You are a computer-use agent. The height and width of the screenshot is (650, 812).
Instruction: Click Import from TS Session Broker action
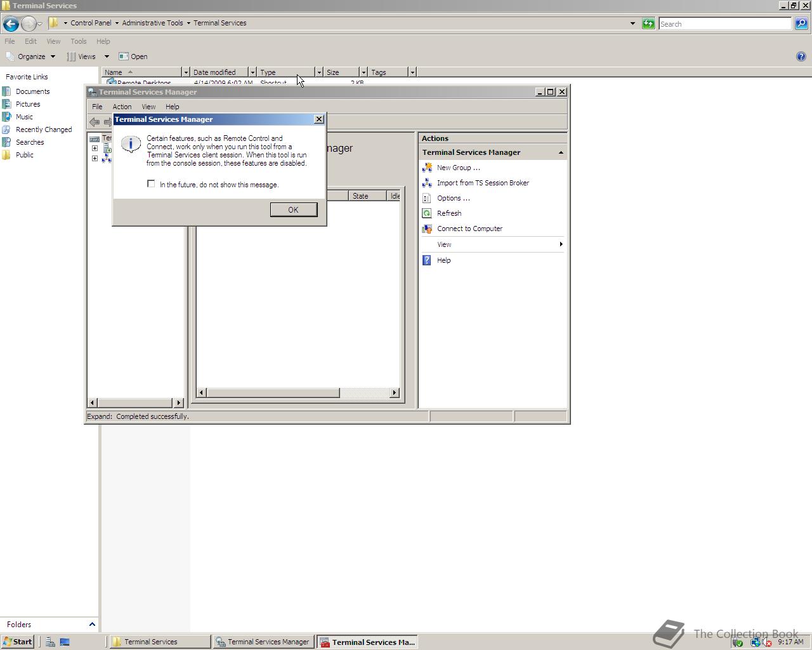pyautogui.click(x=483, y=183)
